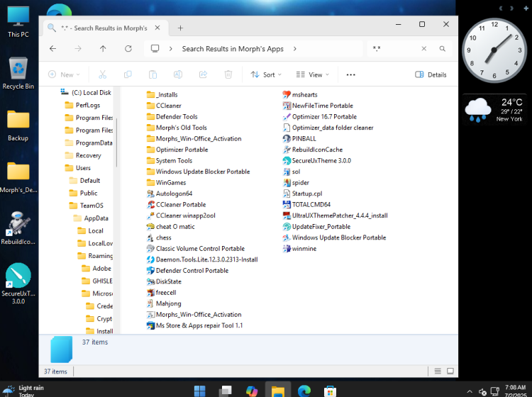Click the Cut scissors toolbar icon
This screenshot has width=532, height=397.
pos(102,74)
